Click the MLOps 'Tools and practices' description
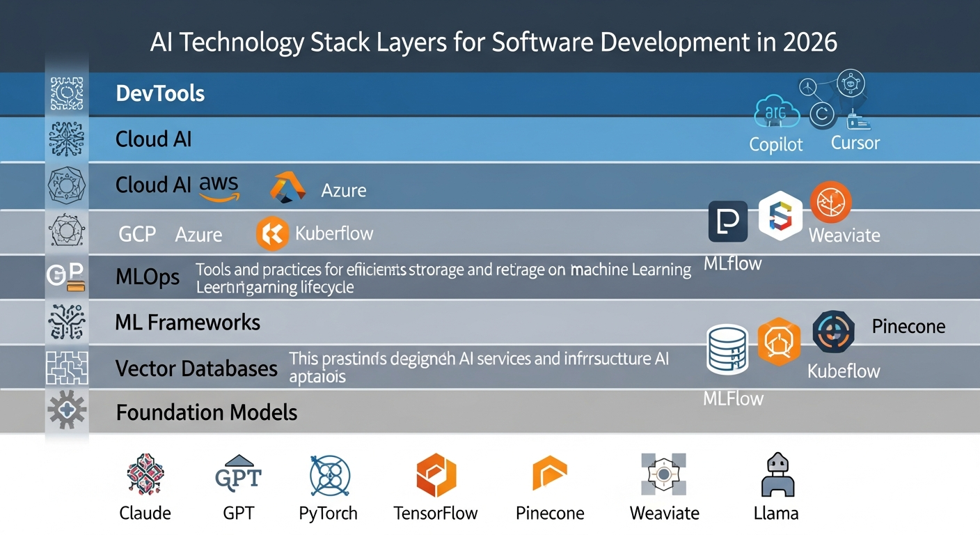The image size is (980, 535). click(443, 278)
